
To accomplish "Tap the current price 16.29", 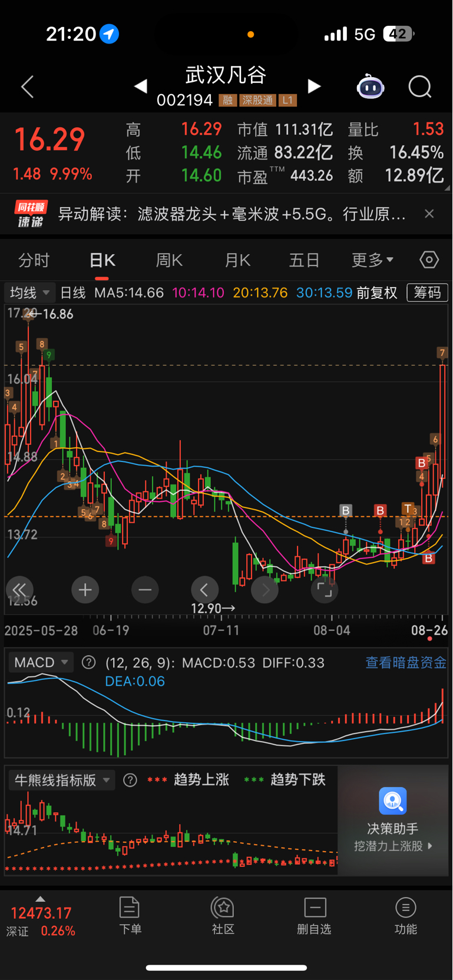I will coord(49,140).
